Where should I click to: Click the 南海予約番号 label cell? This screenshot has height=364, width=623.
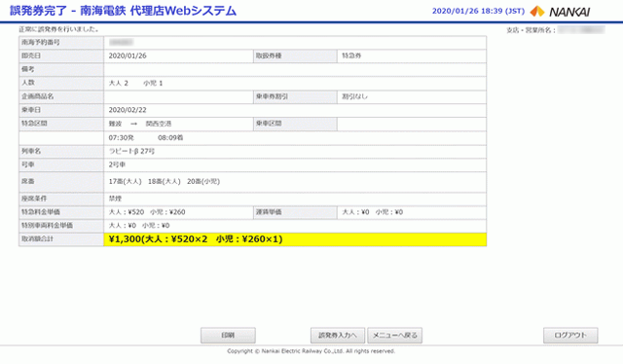[x=61, y=43]
